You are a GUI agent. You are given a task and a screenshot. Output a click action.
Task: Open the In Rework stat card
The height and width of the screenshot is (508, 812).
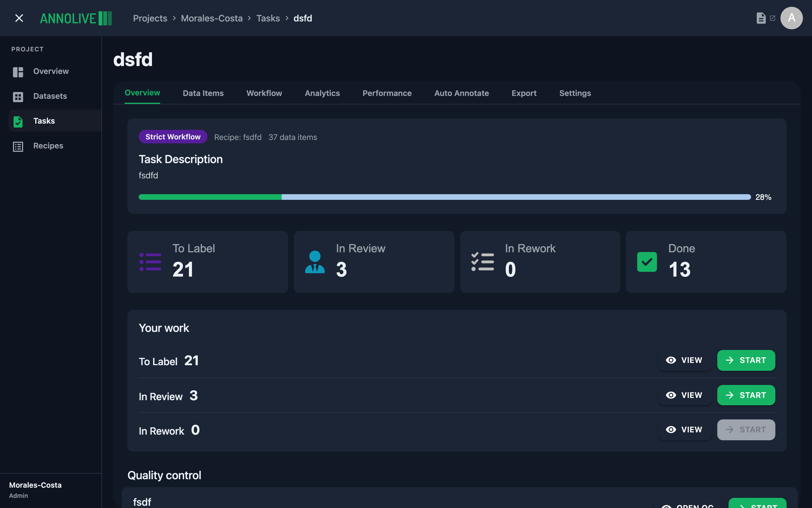[540, 262]
